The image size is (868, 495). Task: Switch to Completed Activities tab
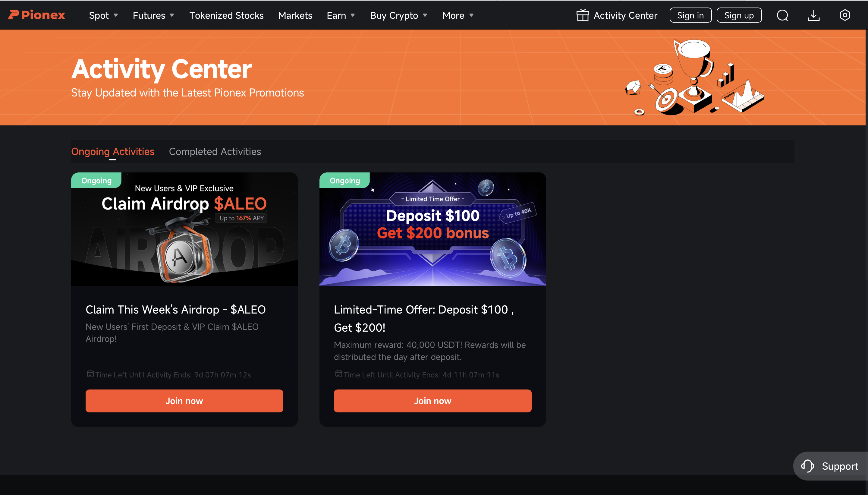tap(215, 151)
